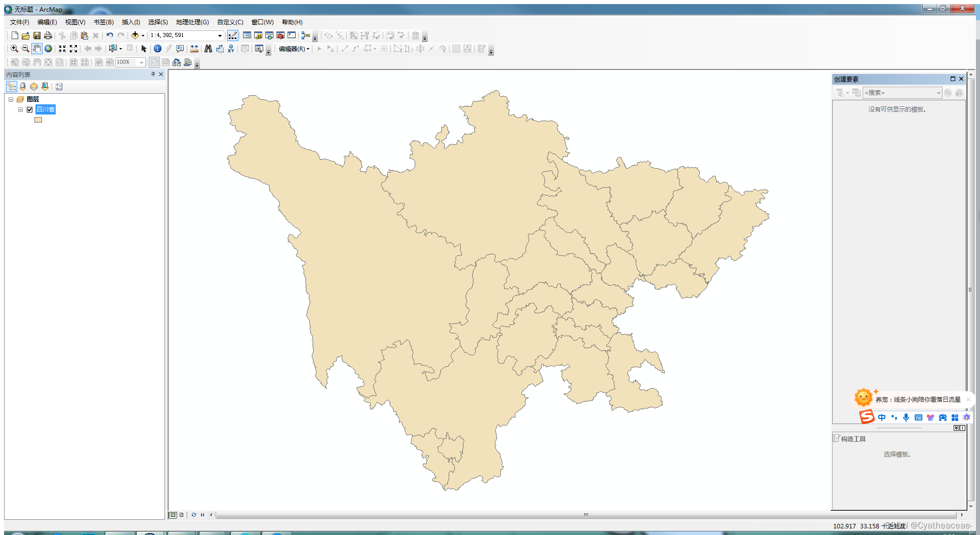Save the map document
Screen dimensions: 980x535
(x=37, y=35)
